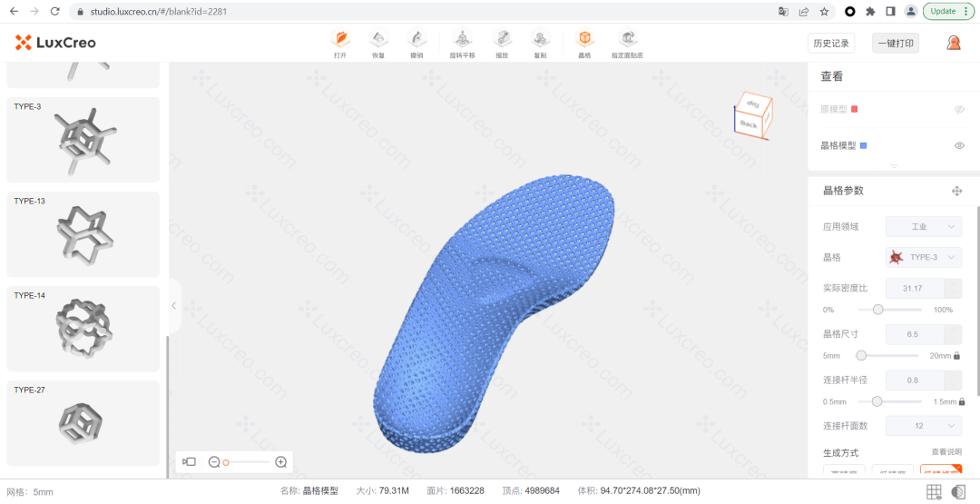Click the 实际密度比 slider handle
980x504 pixels.
[878, 310]
